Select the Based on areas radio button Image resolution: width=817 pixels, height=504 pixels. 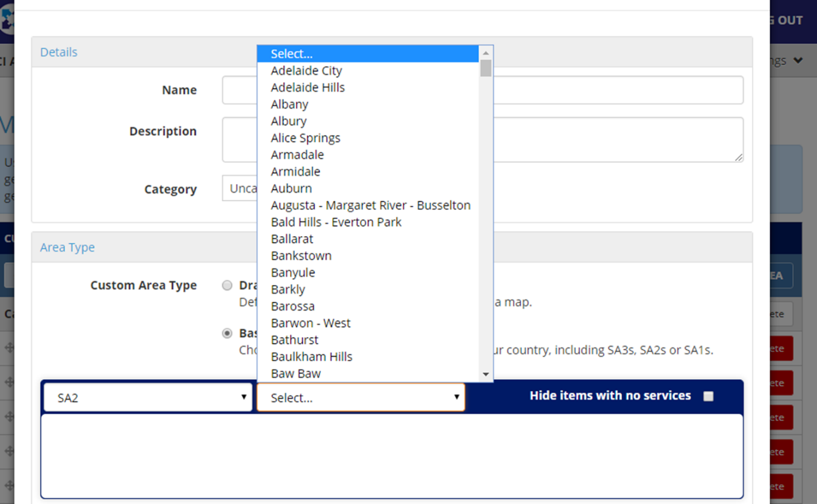coord(227,333)
